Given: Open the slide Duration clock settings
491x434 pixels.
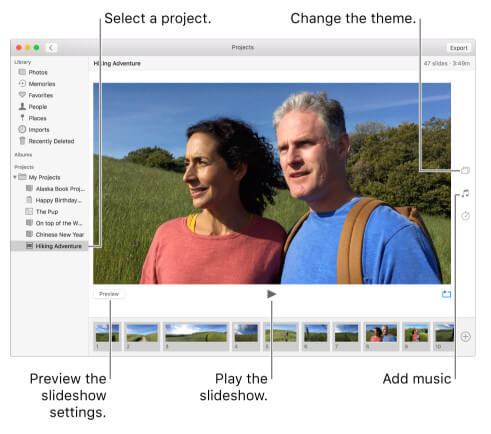Looking at the screenshot, I should (x=465, y=216).
